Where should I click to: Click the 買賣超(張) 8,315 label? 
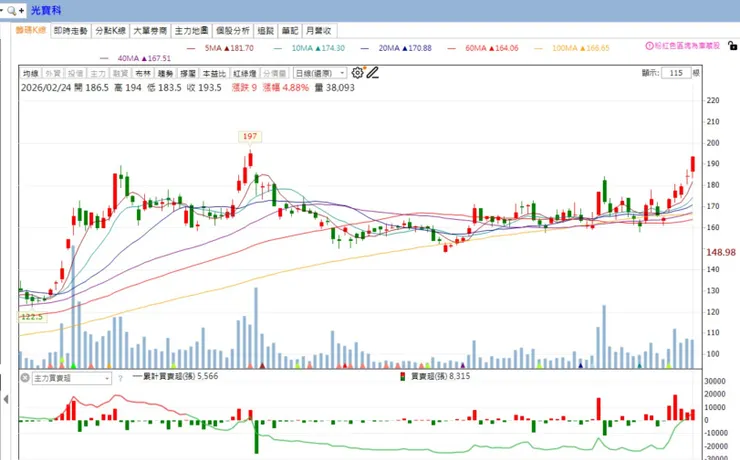click(440, 376)
